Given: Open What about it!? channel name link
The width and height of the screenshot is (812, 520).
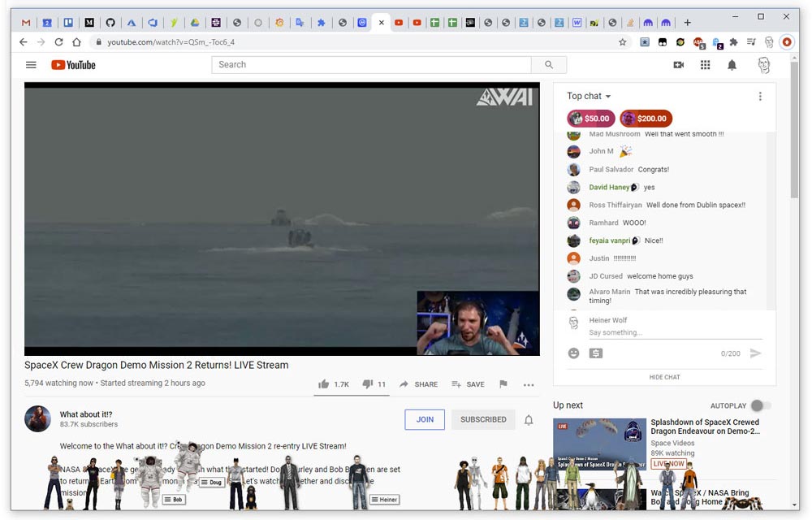Looking at the screenshot, I should [86, 414].
